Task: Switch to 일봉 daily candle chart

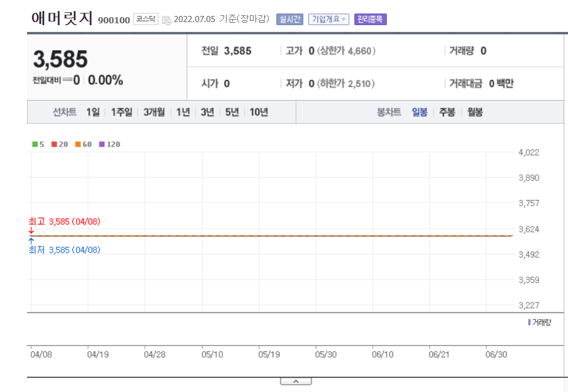Action: pyautogui.click(x=419, y=112)
